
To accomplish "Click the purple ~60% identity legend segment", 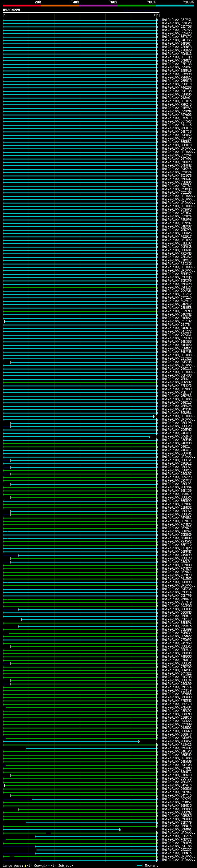I will [98, 6].
